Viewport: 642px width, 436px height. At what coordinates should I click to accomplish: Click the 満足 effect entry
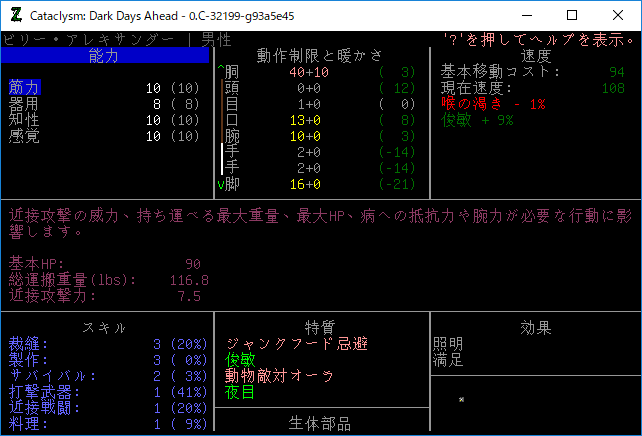(x=448, y=360)
